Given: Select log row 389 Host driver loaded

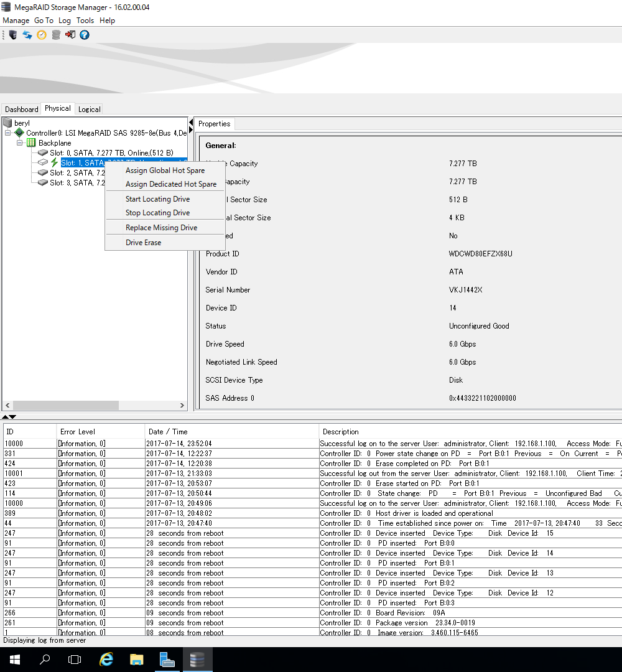Looking at the screenshot, I should pyautogui.click(x=313, y=513).
